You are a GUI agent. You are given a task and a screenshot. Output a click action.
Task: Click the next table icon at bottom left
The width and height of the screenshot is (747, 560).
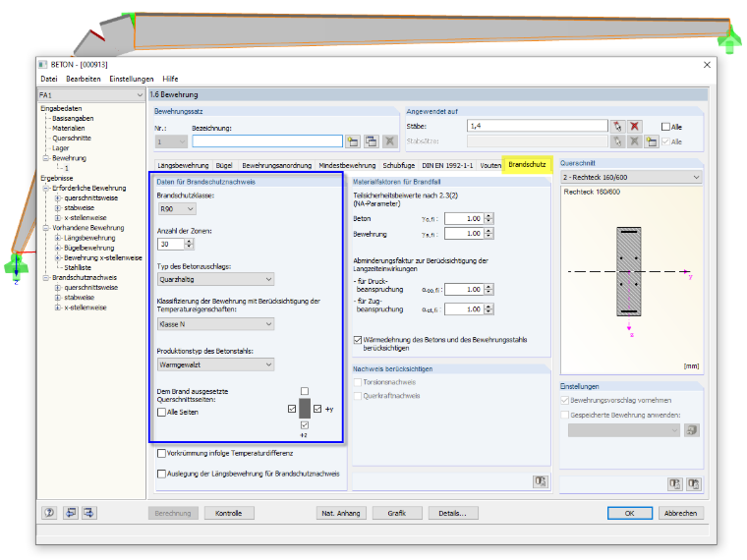coord(89,513)
